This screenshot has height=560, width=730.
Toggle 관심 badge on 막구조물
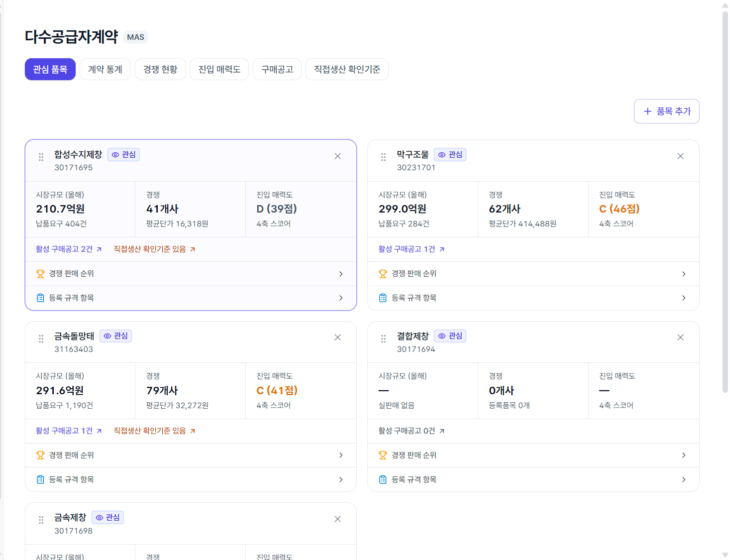pyautogui.click(x=450, y=155)
